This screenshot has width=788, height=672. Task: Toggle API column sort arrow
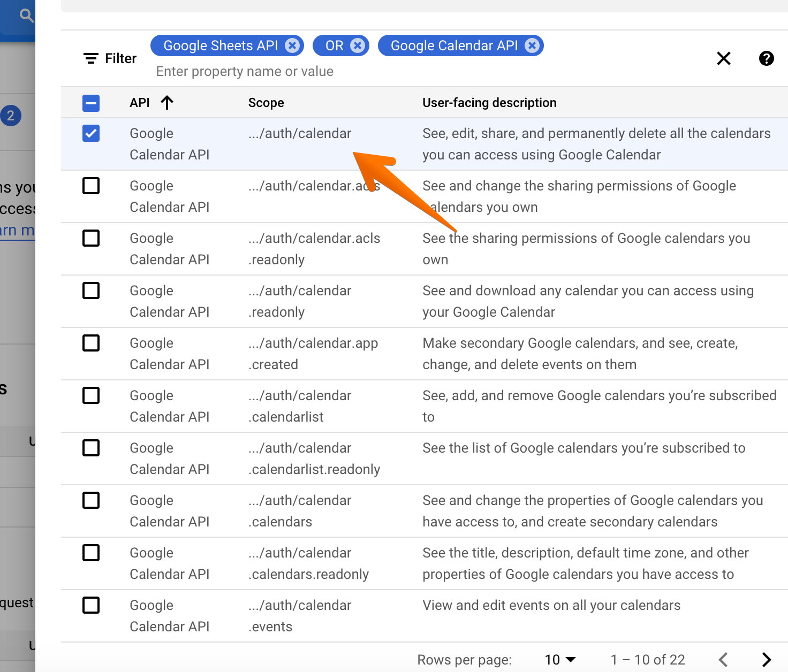click(167, 102)
